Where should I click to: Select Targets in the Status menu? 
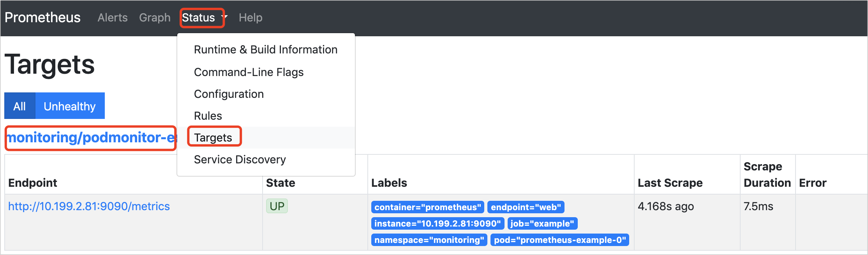tap(213, 138)
